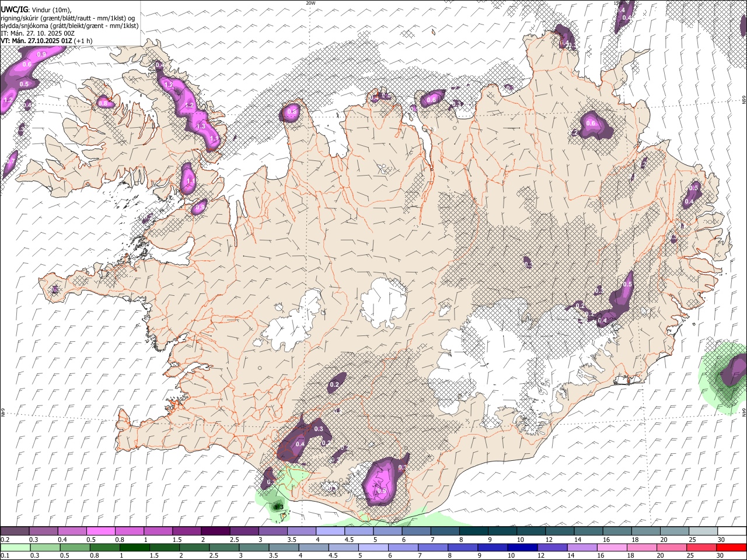Viewport: 747px width, 560px height.
Task: Click the white 30 snow-scale swatch
Action: click(x=731, y=531)
